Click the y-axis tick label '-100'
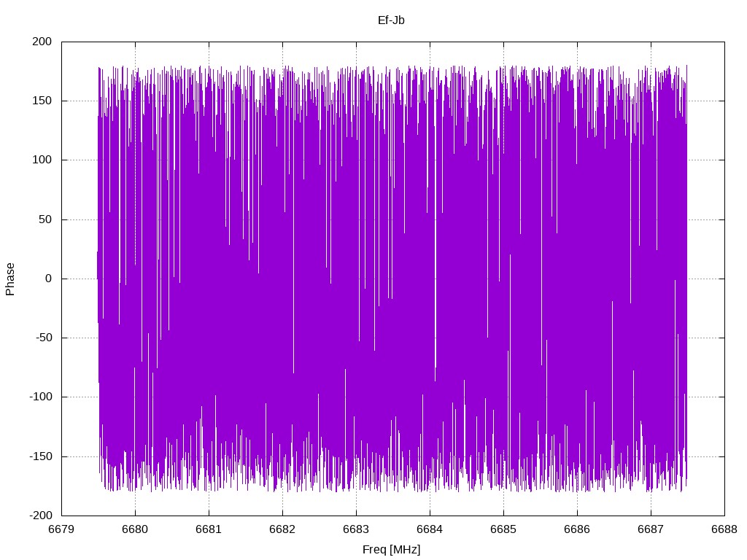Image resolution: width=747 pixels, height=560 pixels. click(41, 397)
